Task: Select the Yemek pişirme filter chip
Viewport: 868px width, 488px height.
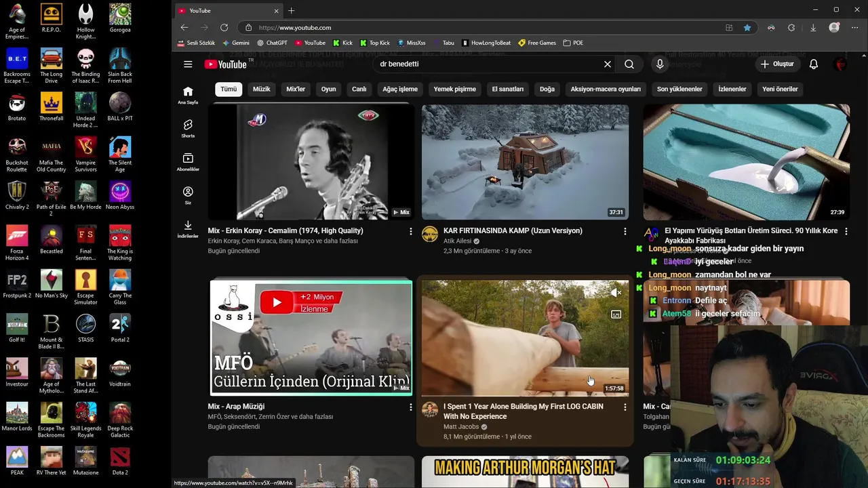Action: pos(454,89)
